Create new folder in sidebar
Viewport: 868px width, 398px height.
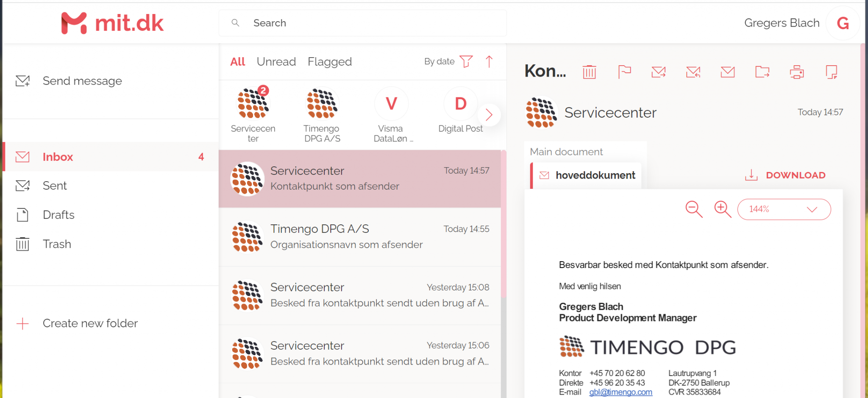(90, 323)
